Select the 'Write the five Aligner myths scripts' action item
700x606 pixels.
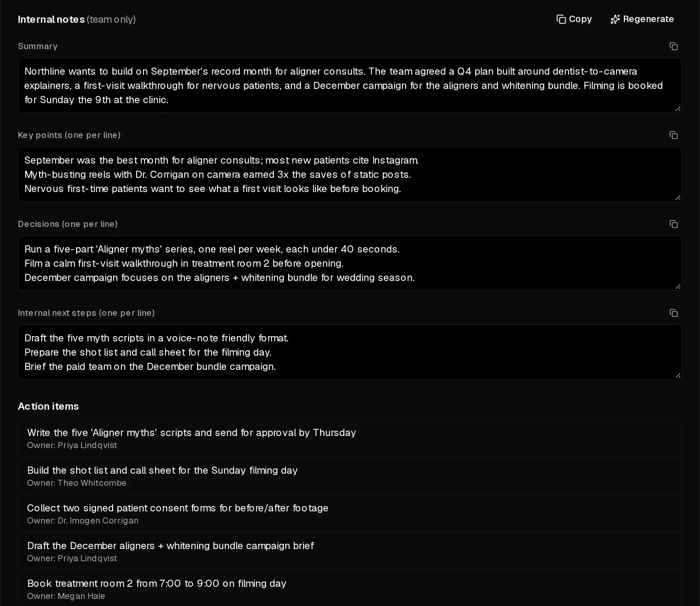point(350,438)
